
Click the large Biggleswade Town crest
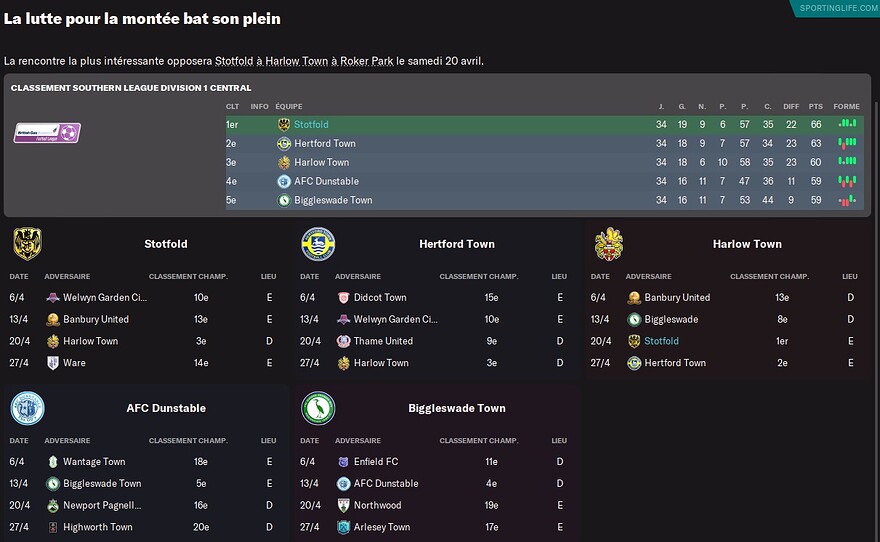[x=318, y=408]
